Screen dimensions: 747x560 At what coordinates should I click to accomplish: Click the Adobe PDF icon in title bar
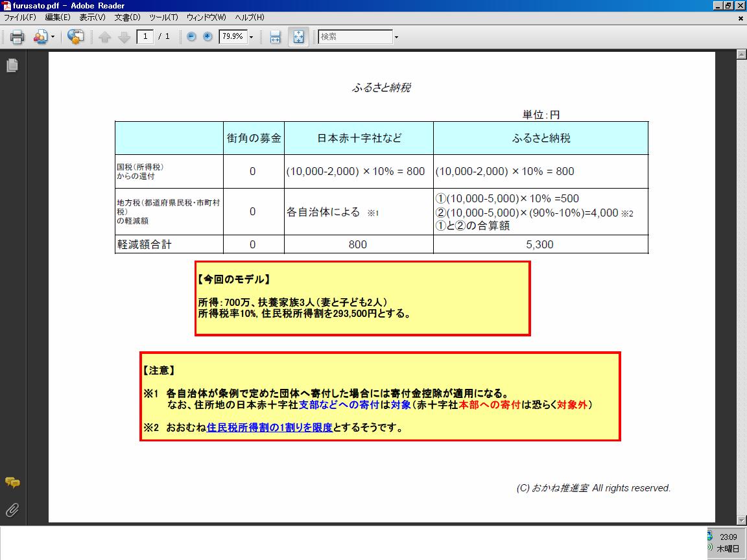pos(6,6)
